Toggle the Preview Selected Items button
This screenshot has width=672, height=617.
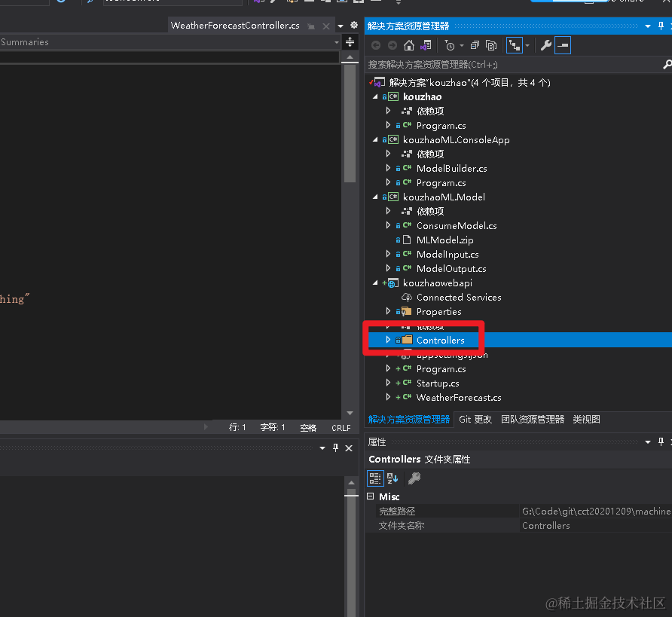tap(563, 45)
